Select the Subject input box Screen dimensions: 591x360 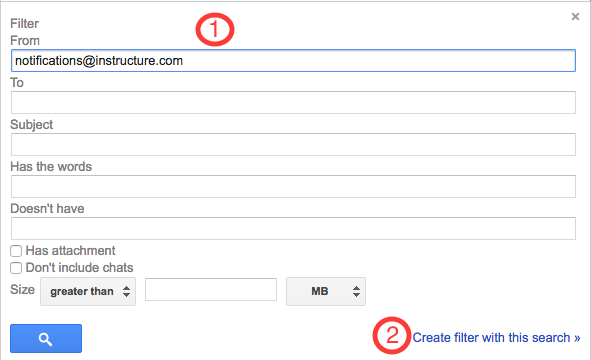293,144
